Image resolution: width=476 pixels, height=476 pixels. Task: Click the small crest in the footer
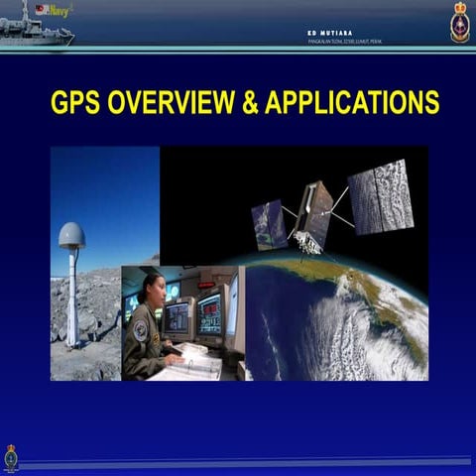tap(11, 458)
